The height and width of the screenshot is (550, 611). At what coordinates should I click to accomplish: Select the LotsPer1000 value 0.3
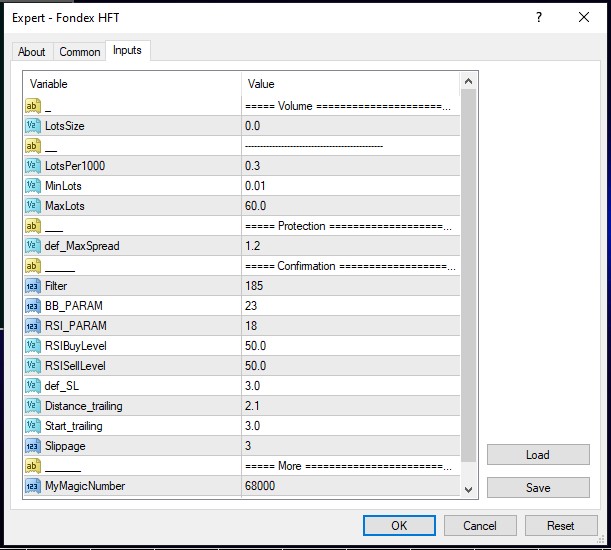pyautogui.click(x=253, y=166)
